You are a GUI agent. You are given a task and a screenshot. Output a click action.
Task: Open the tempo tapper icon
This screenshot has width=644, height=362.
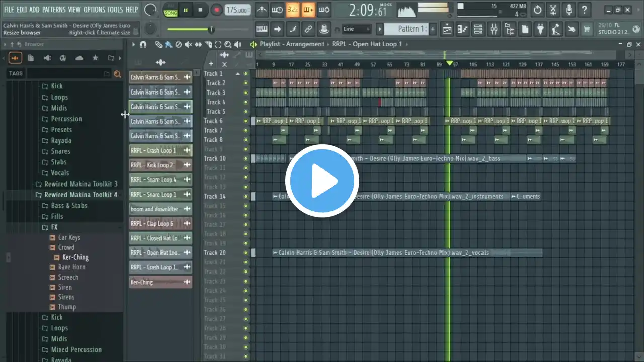(x=556, y=29)
